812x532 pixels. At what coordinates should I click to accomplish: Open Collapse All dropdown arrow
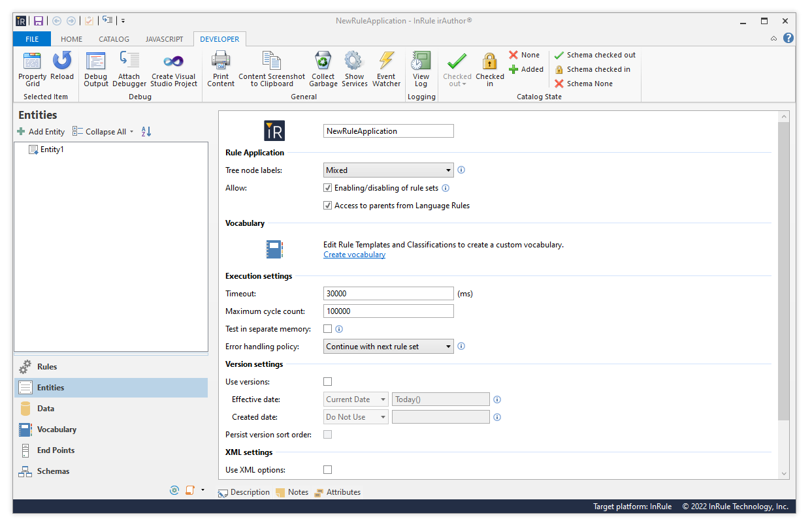131,132
